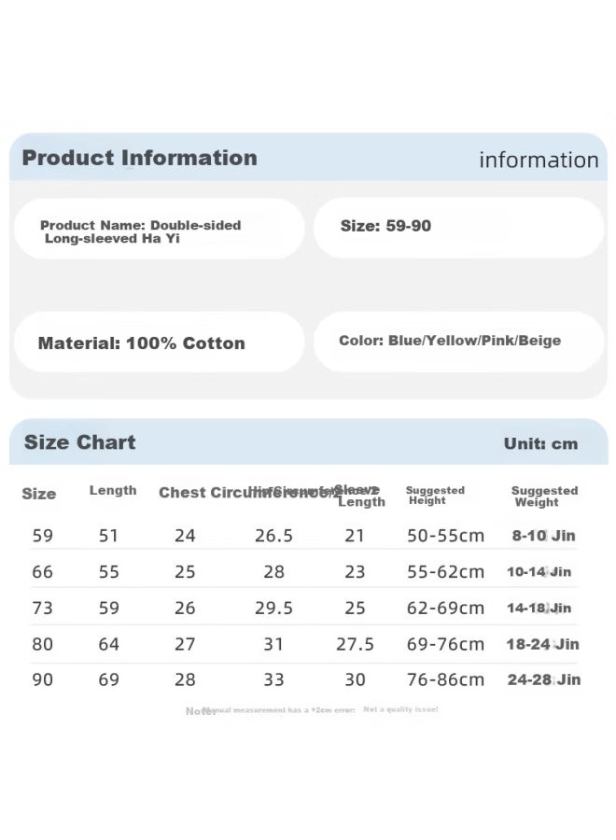Click the Length column header
This screenshot has width=616, height=840.
[113, 490]
